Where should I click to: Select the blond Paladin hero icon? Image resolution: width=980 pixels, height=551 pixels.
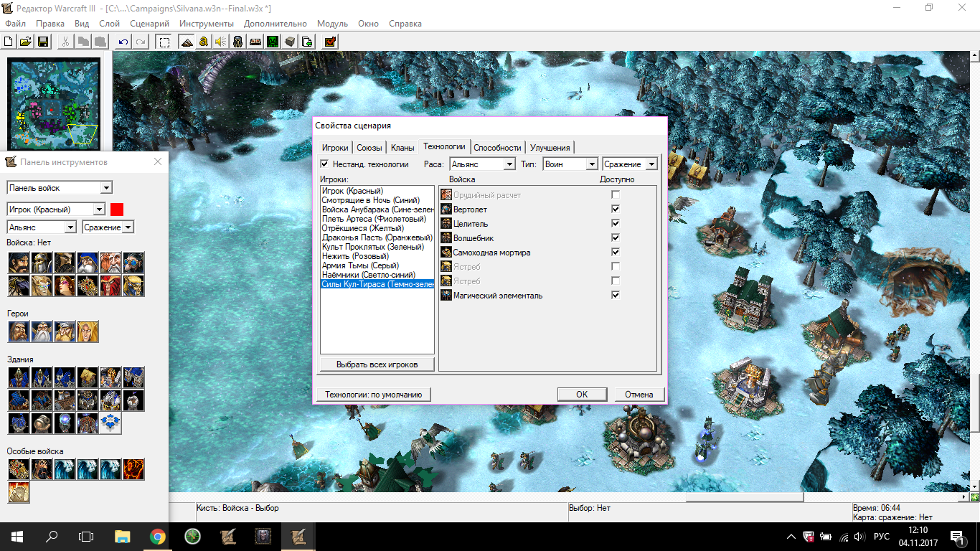click(88, 331)
